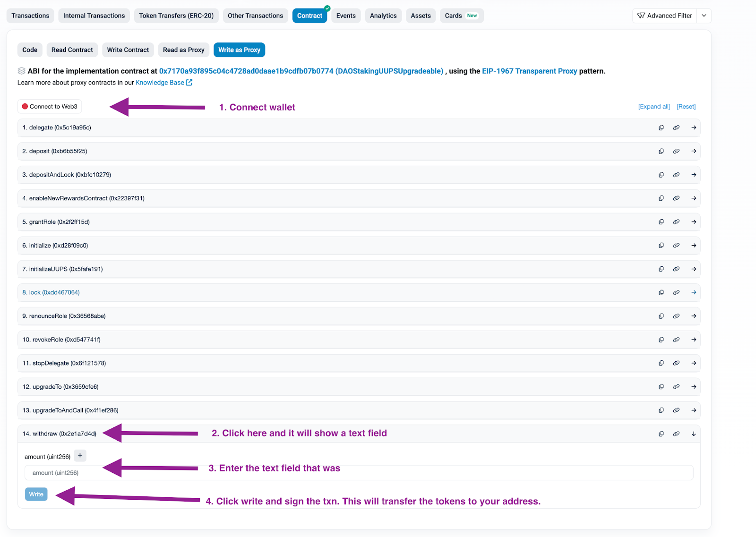756x537 pixels.
Task: Copy permalink for enableNewRewardsContract row
Action: coord(676,198)
